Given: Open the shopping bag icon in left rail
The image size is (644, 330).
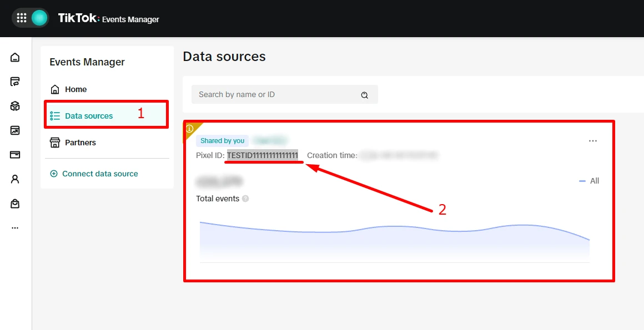Looking at the screenshot, I should [15, 204].
